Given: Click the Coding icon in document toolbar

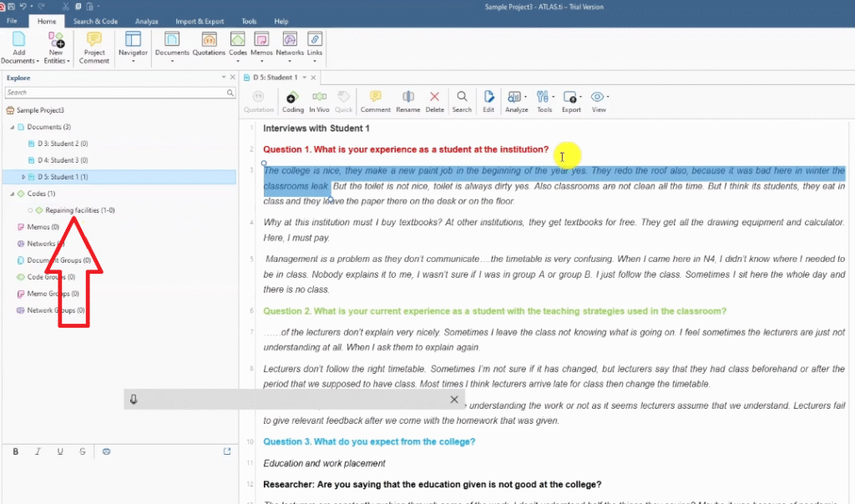Looking at the screenshot, I should [x=293, y=101].
